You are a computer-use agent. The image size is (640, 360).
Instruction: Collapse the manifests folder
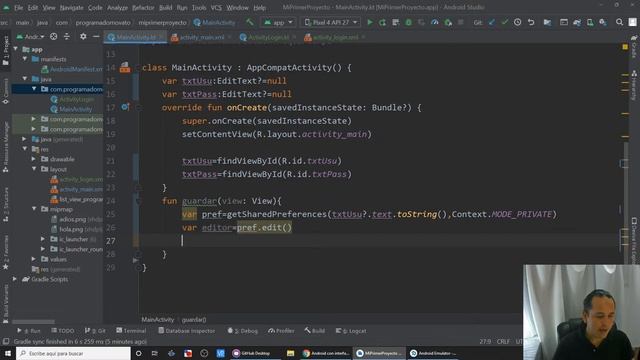[x=25, y=59]
